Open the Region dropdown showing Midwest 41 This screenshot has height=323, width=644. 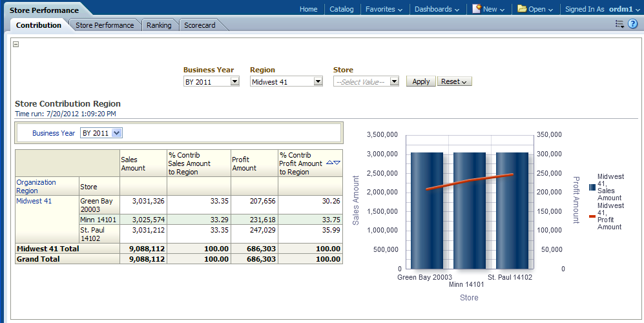[317, 82]
